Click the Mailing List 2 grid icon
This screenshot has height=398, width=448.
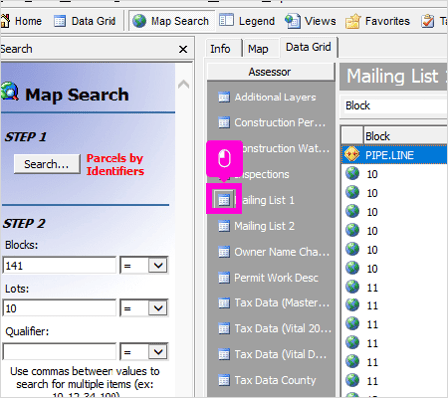point(224,226)
